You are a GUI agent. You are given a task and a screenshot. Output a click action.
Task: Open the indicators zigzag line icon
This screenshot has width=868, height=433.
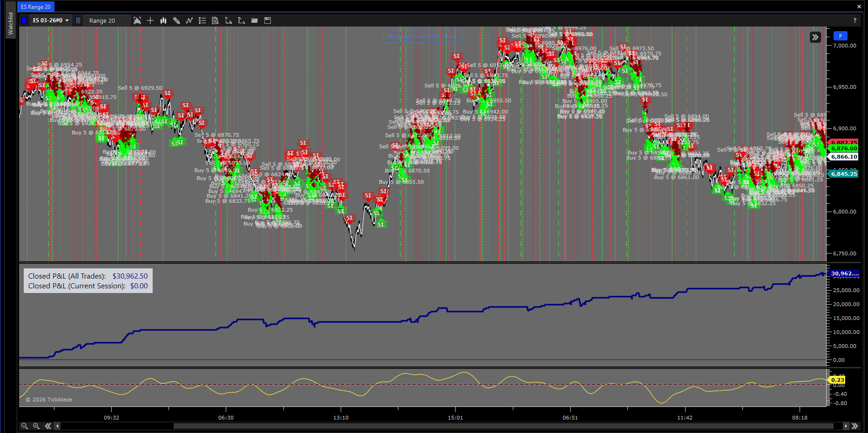coord(189,20)
